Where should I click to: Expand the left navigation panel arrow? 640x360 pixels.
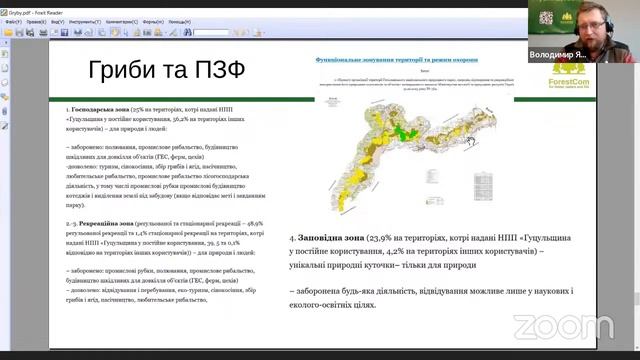coord(6,42)
